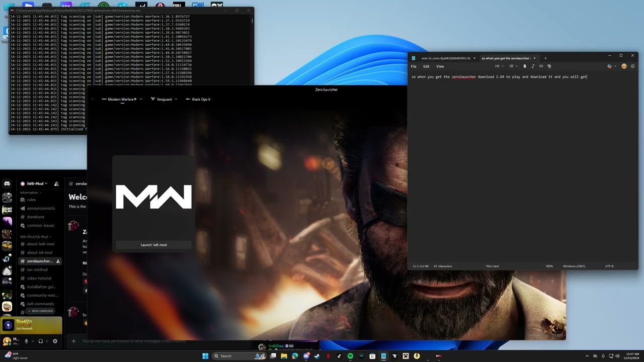Toggle bold formatting in Notepad
644x362 pixels.
(x=525, y=66)
